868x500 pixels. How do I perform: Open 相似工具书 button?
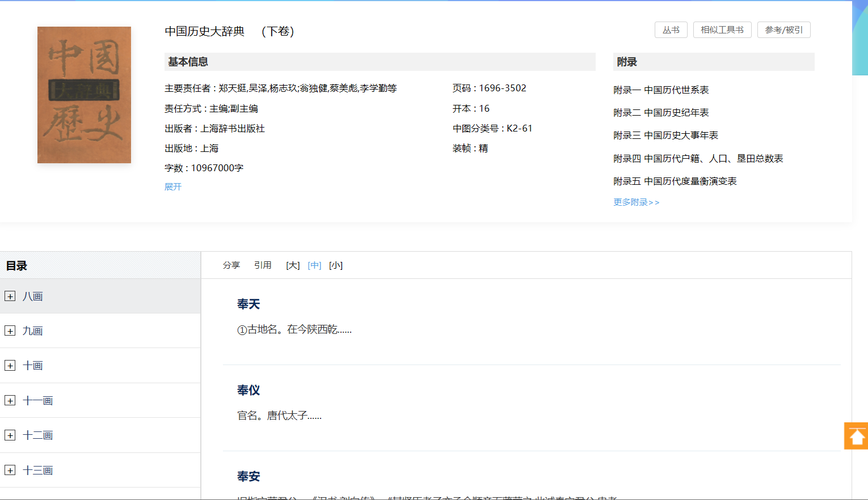722,30
